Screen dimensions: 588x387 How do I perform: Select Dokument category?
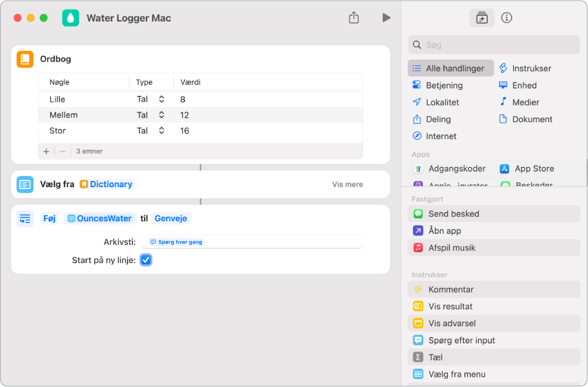[525, 120]
